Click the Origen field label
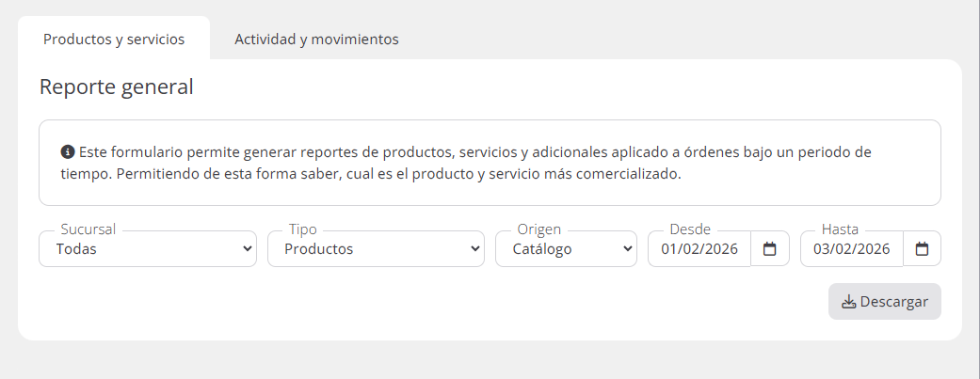This screenshot has height=379, width=980. tap(538, 229)
